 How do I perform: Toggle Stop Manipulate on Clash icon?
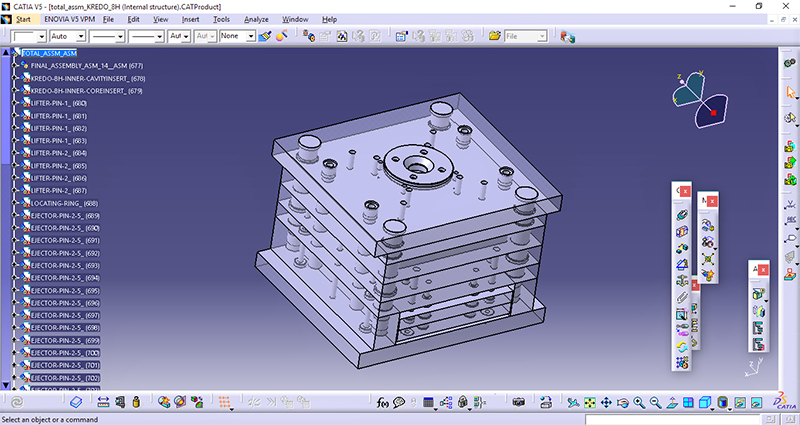707,274
